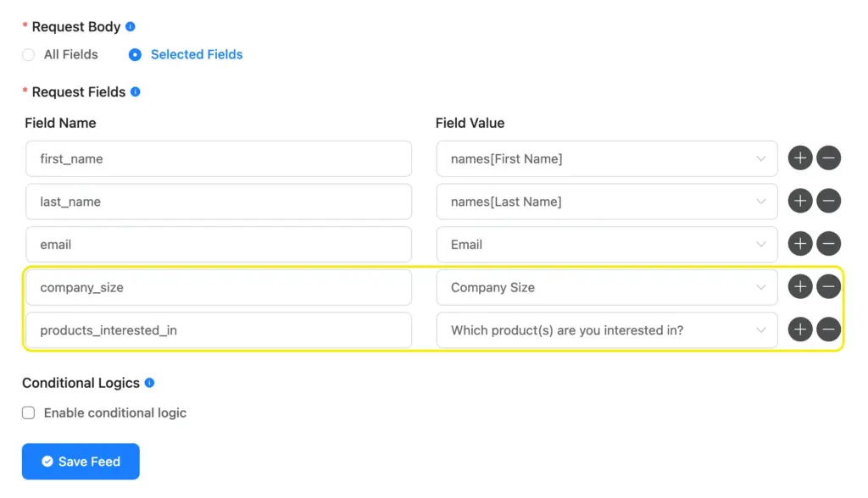This screenshot has width=868, height=498.
Task: Show info tooltip for Conditional Logics
Action: pos(149,383)
